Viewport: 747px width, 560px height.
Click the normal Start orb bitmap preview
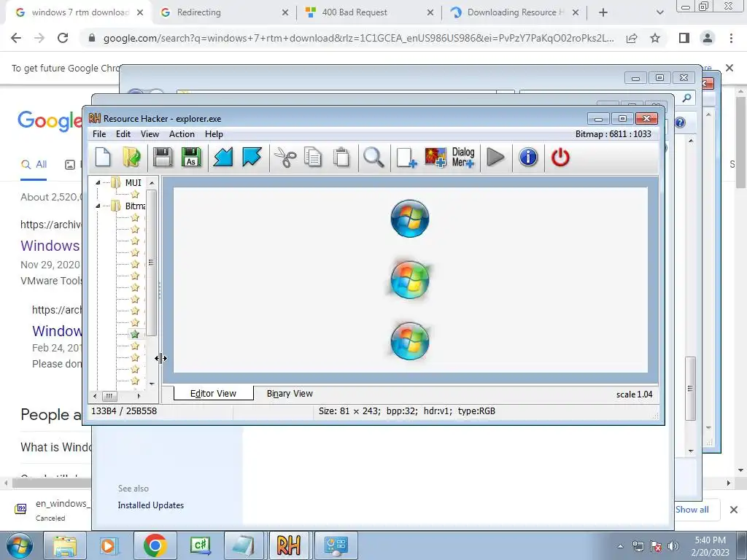coord(410,219)
